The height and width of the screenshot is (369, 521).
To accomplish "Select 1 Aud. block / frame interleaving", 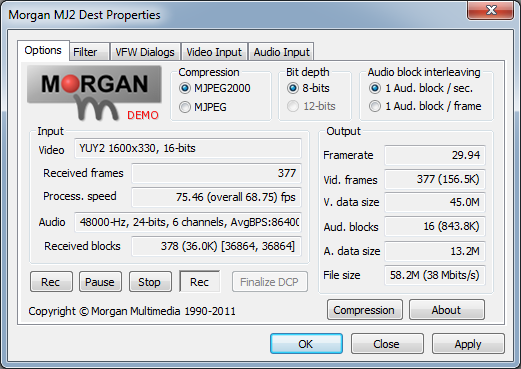I will (x=425, y=106).
